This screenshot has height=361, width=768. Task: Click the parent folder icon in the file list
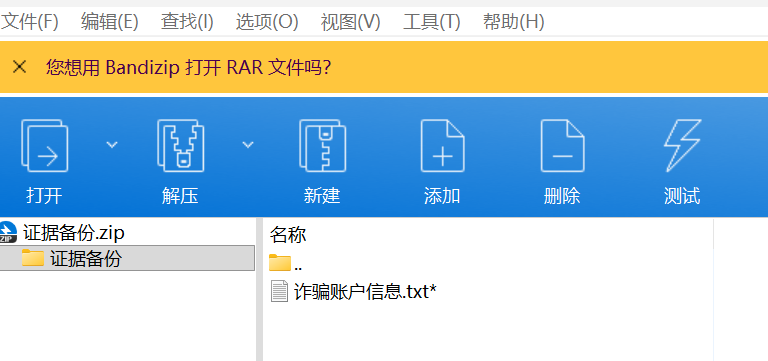pos(280,263)
